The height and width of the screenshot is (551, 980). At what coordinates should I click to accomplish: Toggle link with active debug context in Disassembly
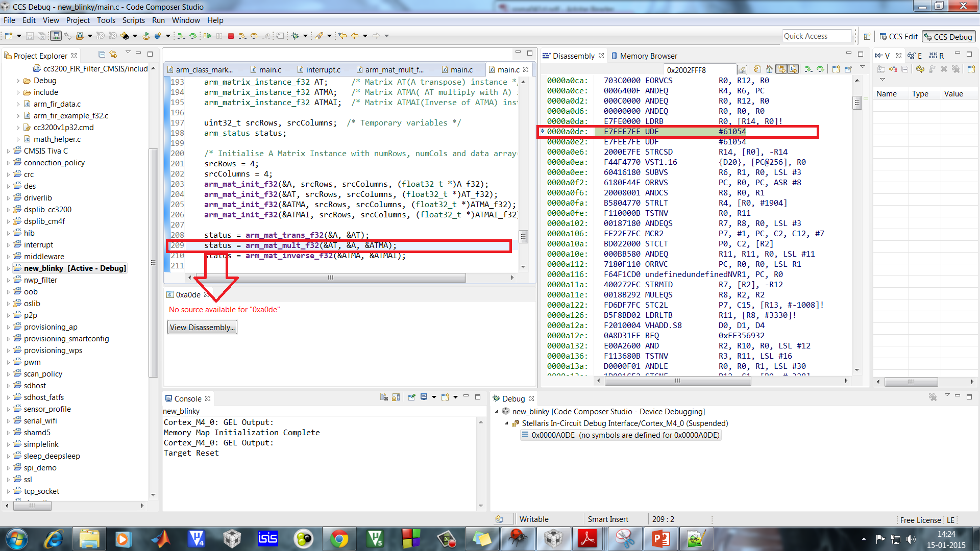click(x=780, y=69)
